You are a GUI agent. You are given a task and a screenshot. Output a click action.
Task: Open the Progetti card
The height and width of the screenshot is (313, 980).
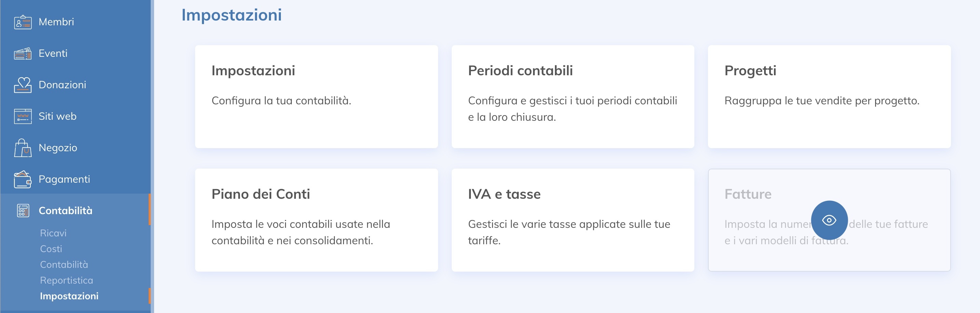point(829,97)
